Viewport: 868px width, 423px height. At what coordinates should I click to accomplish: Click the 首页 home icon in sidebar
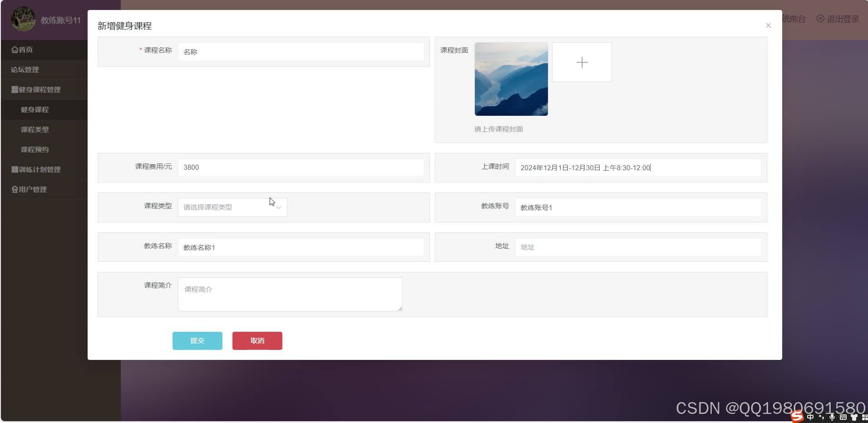click(14, 49)
